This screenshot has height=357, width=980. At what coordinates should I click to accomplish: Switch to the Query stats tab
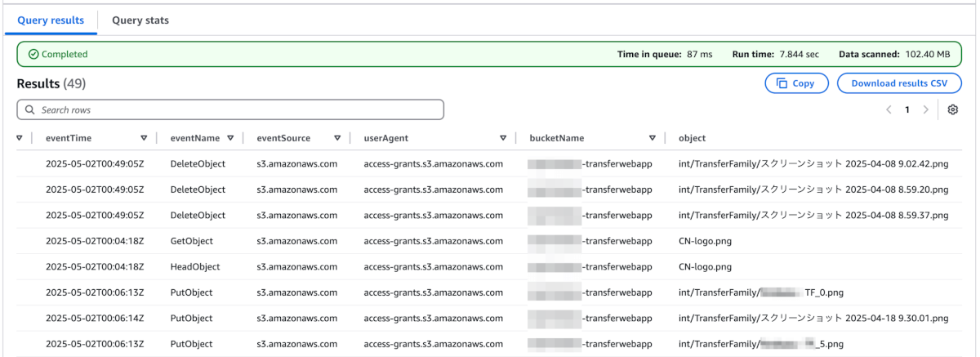pos(140,20)
